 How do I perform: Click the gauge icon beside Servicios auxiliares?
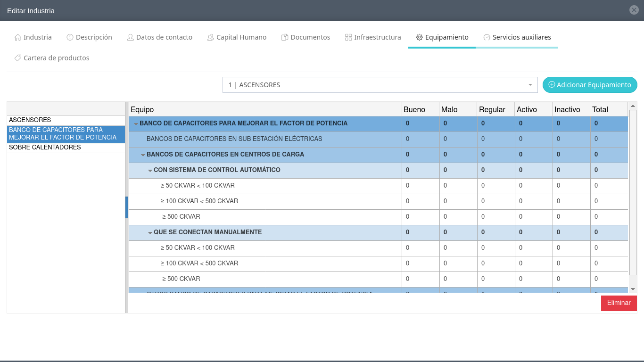click(x=487, y=37)
